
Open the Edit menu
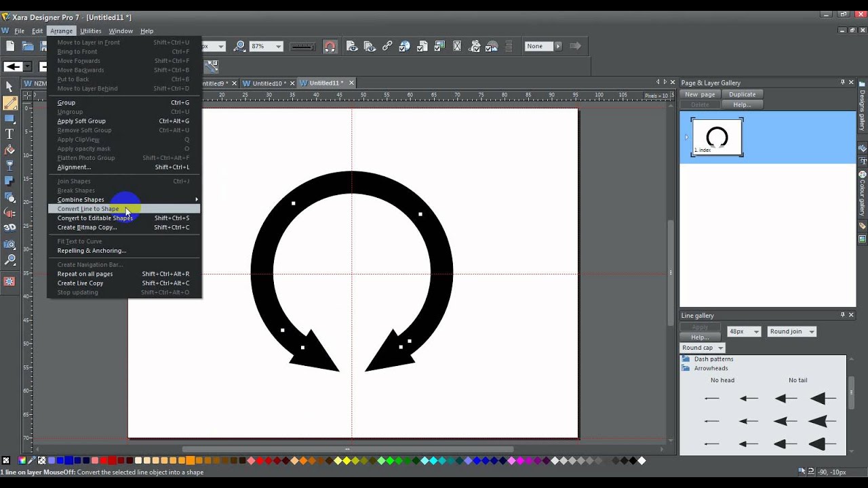pyautogui.click(x=37, y=30)
